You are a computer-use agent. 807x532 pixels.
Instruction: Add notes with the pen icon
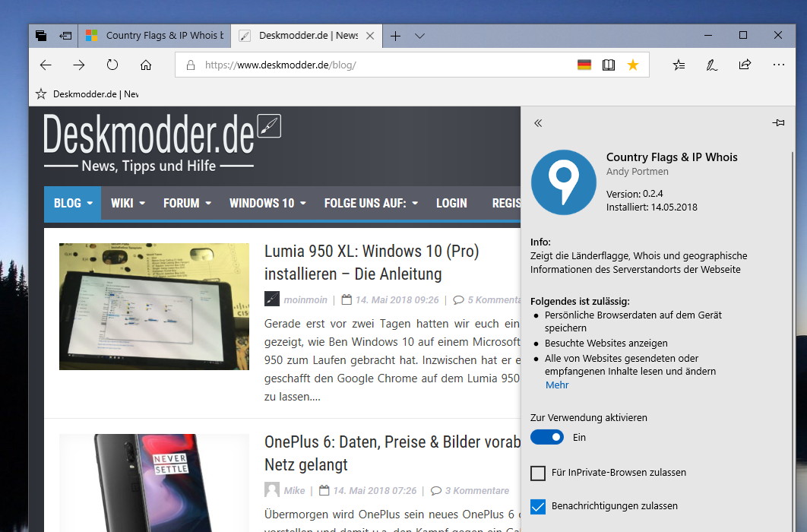(x=712, y=65)
